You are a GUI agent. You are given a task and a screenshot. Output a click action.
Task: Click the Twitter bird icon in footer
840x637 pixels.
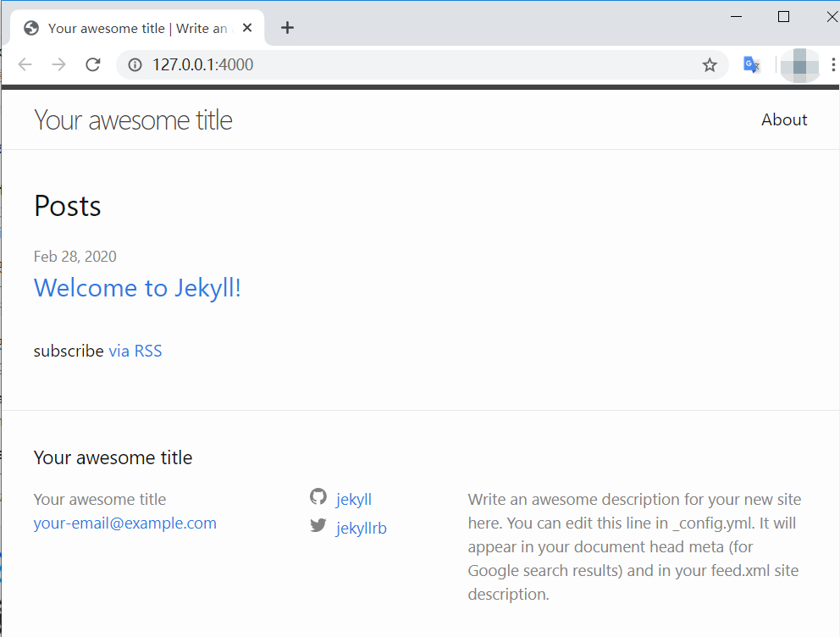318,525
